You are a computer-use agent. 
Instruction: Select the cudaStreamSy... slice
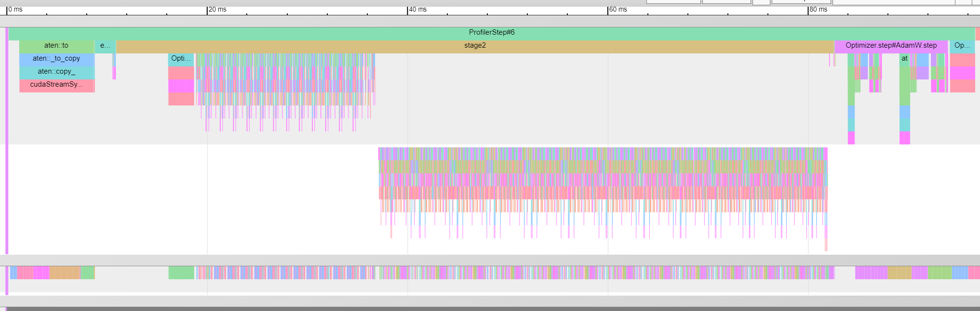click(x=57, y=85)
